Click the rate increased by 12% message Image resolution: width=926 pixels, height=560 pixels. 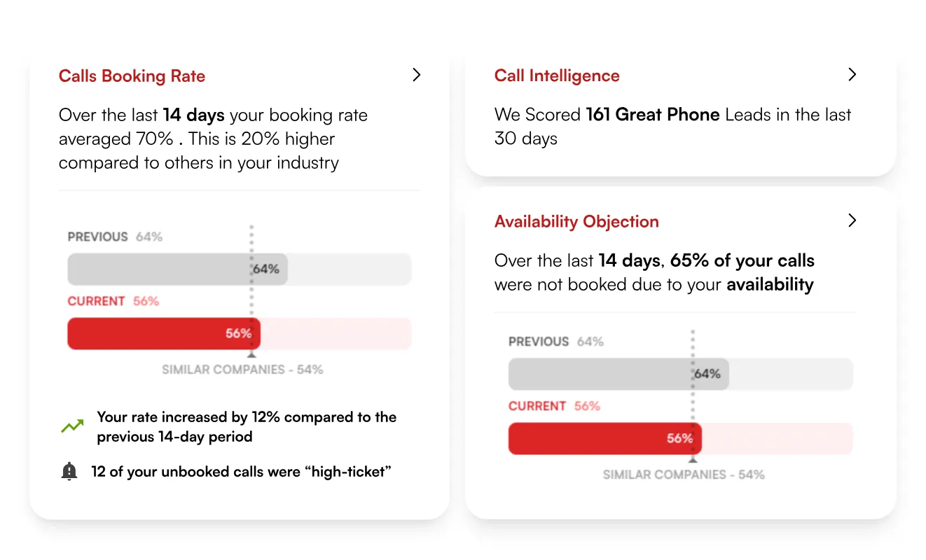click(247, 427)
